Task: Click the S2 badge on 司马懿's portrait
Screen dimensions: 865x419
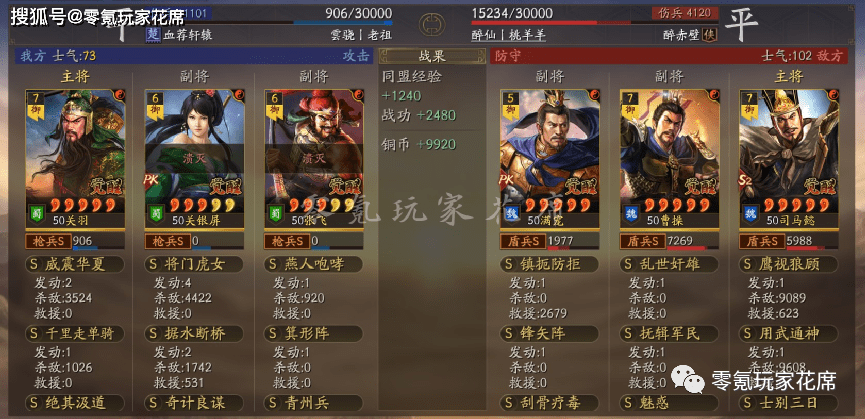Action: tap(747, 180)
